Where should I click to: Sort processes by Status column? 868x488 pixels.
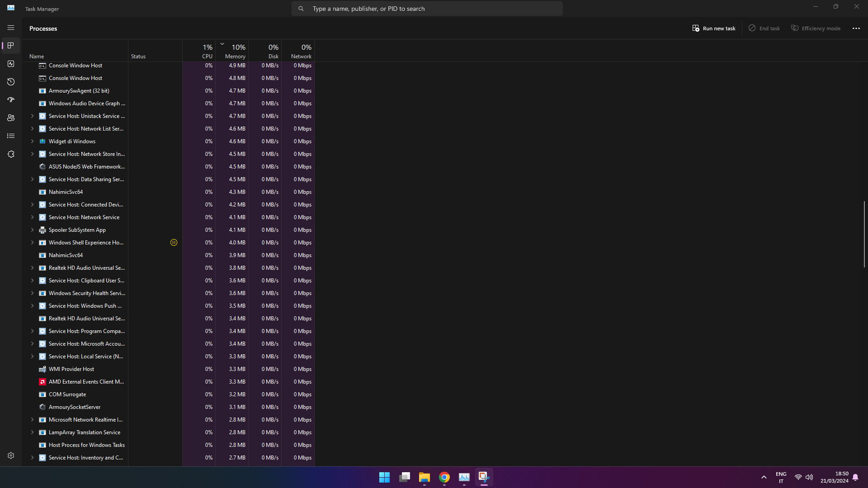[x=155, y=51]
